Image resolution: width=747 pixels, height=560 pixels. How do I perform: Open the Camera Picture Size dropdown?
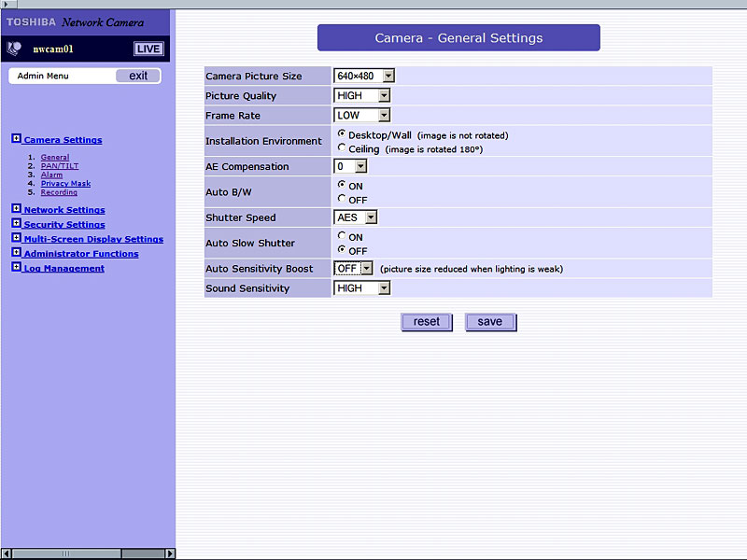coord(388,76)
